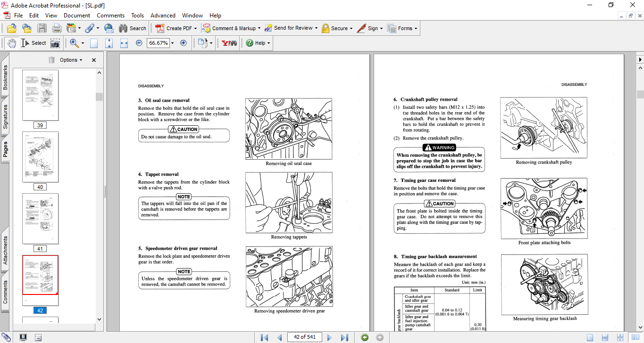This screenshot has height=343, width=644.
Task: Activate the Snapshot camera tool
Action: point(55,43)
